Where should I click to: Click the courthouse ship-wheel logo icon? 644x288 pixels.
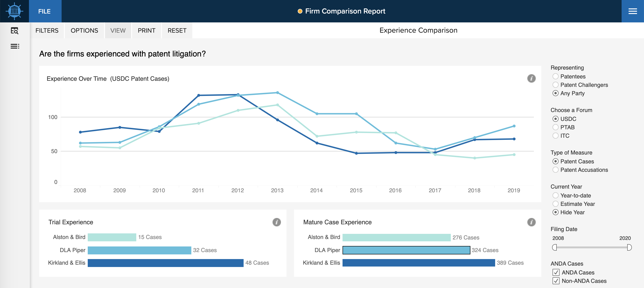point(14,11)
